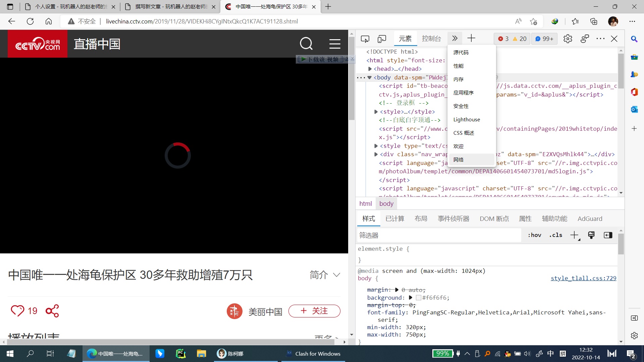Like the video with heart icon
The image size is (644, 362).
point(17,311)
